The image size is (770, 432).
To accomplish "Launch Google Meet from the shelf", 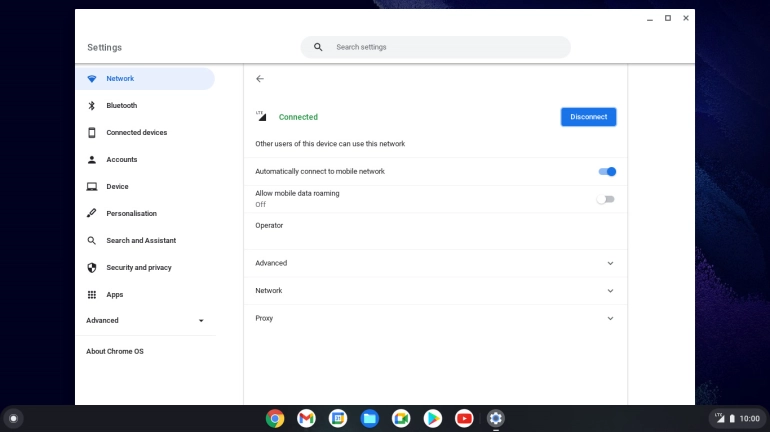I will (x=401, y=418).
